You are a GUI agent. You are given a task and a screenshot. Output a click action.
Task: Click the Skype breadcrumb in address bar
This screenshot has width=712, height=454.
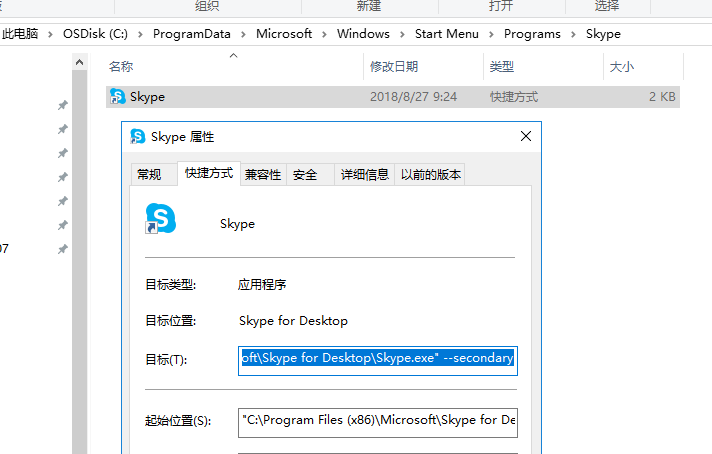click(603, 34)
